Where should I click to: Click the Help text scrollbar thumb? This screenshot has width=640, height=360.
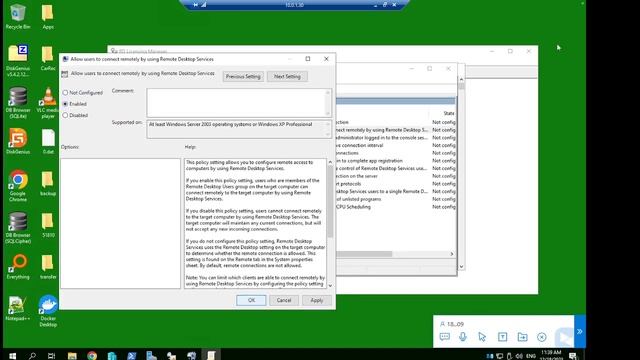330,201
